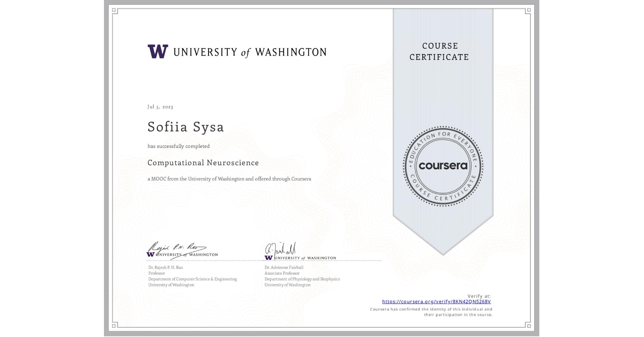Select the completion date Jul 5, 2023

[160, 106]
